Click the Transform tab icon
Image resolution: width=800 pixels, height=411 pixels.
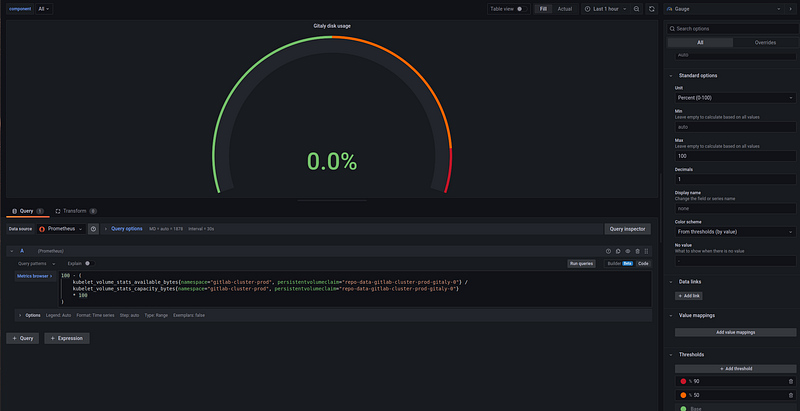[x=58, y=211]
